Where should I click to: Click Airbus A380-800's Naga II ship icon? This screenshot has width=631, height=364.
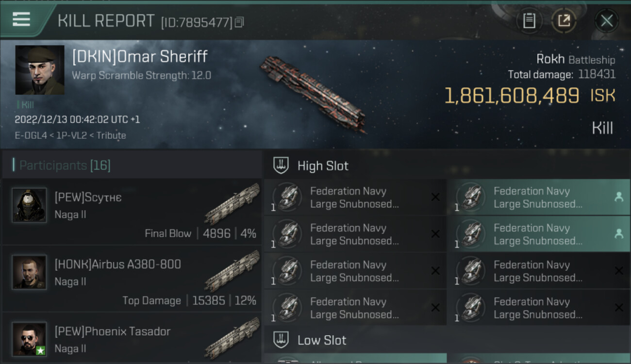(232, 270)
